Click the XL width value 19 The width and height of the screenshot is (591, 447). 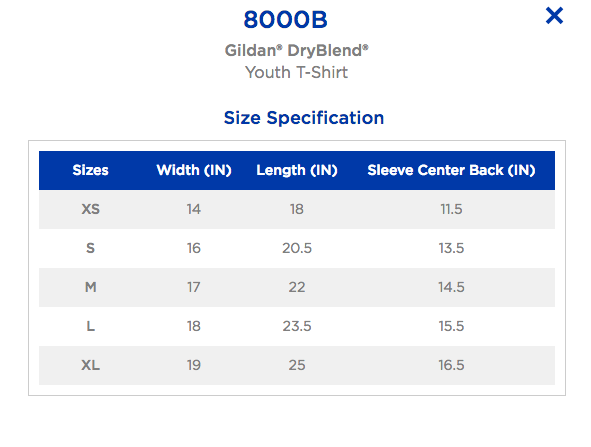pos(194,365)
